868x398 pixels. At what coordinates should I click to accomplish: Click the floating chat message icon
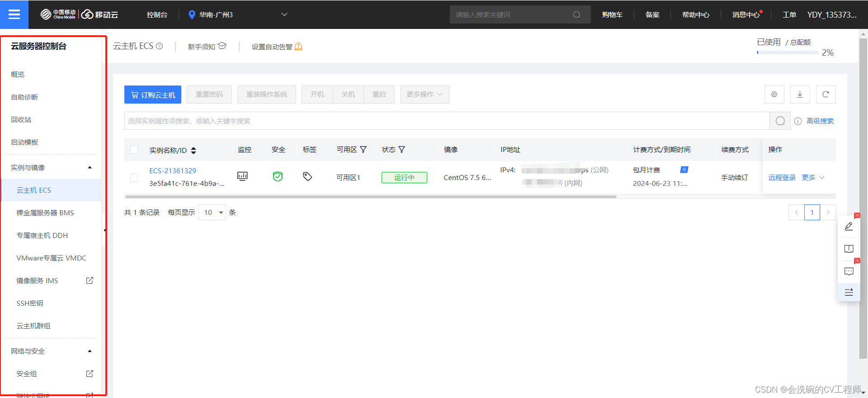click(x=849, y=271)
